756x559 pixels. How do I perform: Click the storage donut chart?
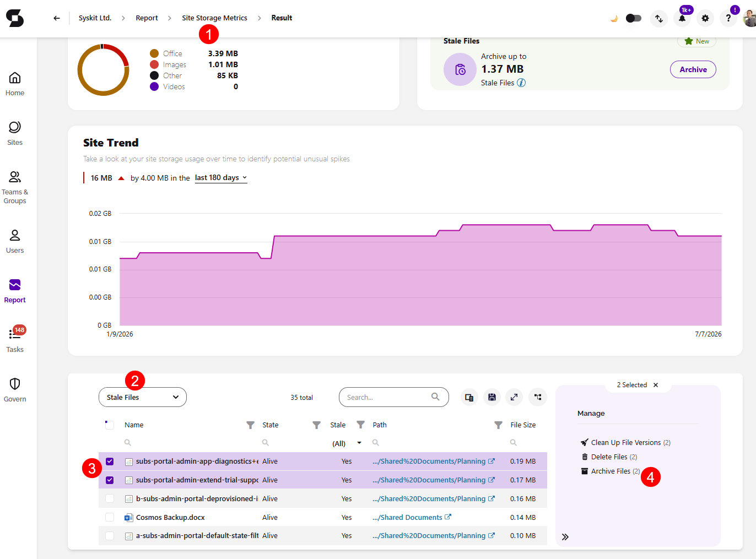[x=103, y=70]
